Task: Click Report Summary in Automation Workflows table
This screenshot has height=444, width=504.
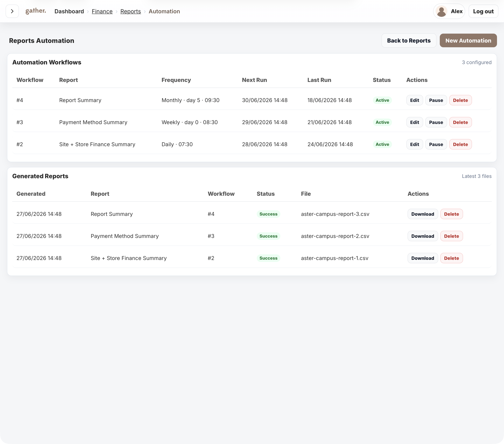Action: click(x=80, y=100)
